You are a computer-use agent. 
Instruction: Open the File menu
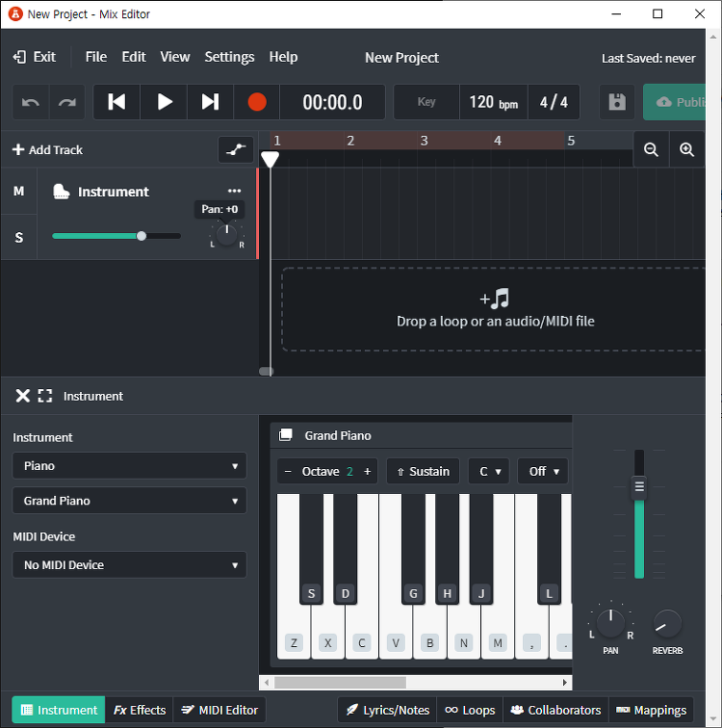click(96, 57)
